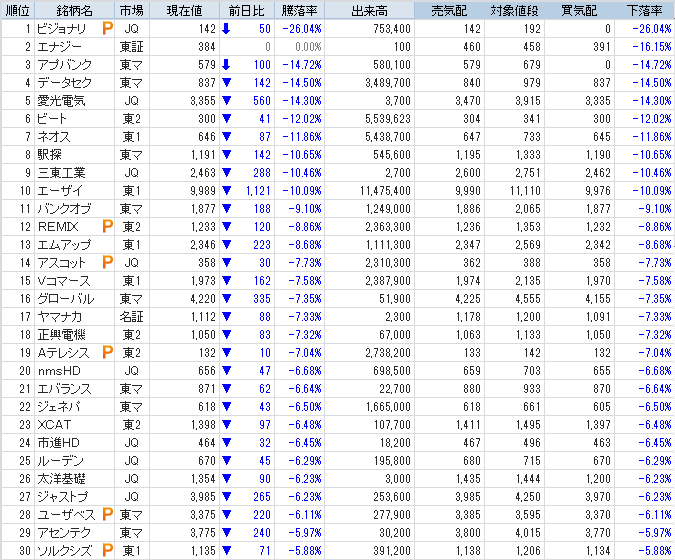Select the ルーデン stock name
This screenshot has height=560, width=675.
[60, 461]
